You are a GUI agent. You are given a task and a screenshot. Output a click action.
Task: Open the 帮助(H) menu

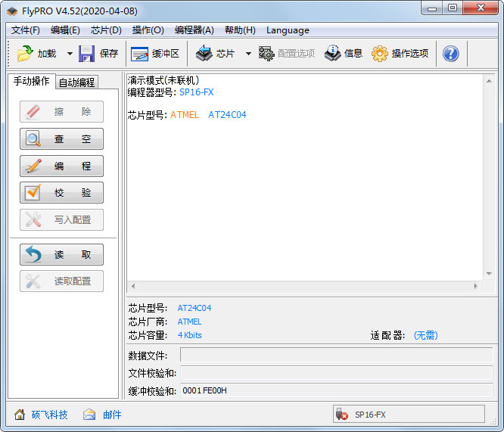click(x=240, y=30)
